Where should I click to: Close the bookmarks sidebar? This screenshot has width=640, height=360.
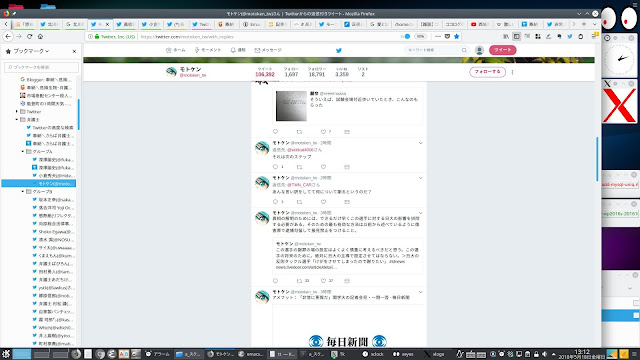pos(74,51)
